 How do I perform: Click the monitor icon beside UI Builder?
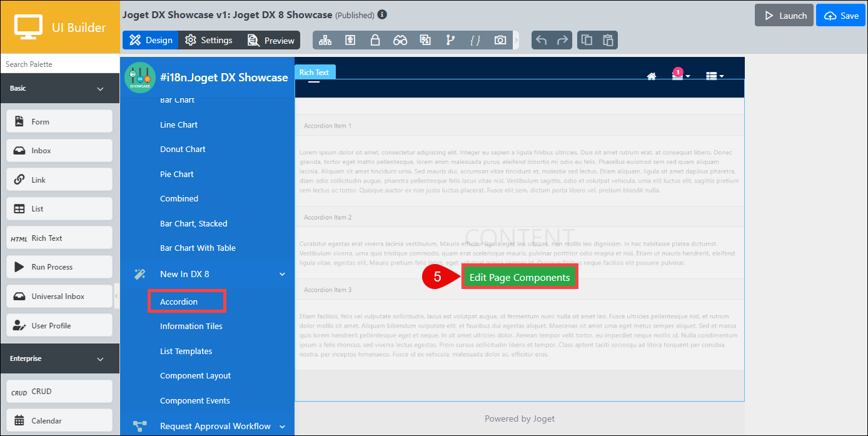point(28,27)
